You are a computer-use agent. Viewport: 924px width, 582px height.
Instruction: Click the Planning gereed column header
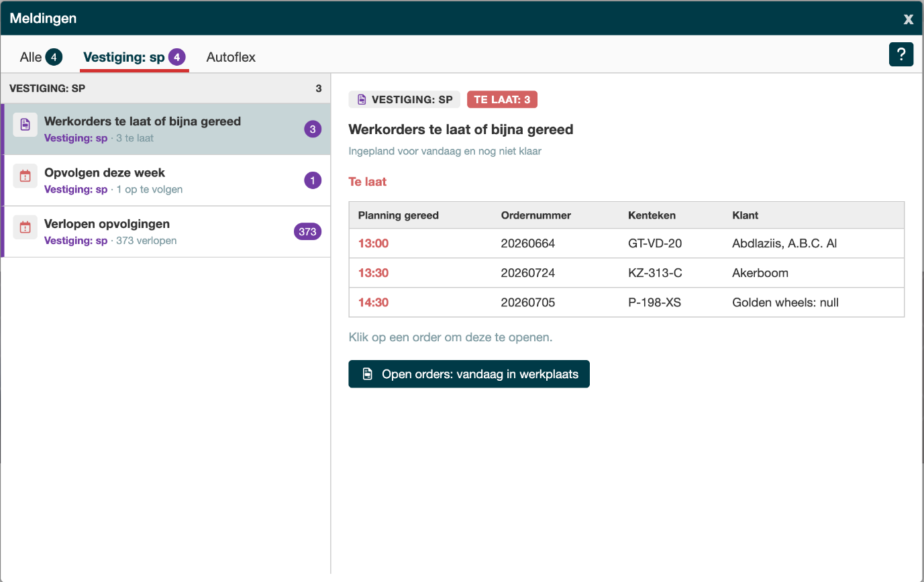point(399,215)
